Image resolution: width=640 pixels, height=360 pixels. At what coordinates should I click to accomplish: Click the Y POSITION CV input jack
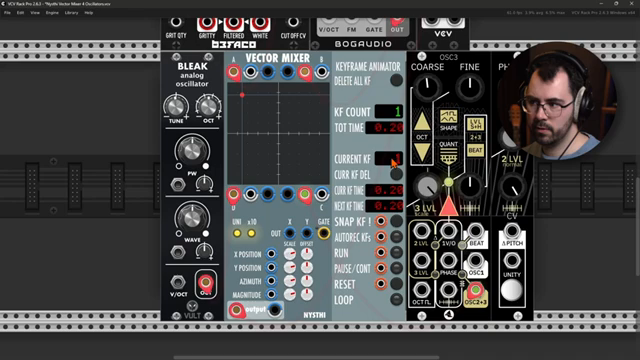click(271, 267)
